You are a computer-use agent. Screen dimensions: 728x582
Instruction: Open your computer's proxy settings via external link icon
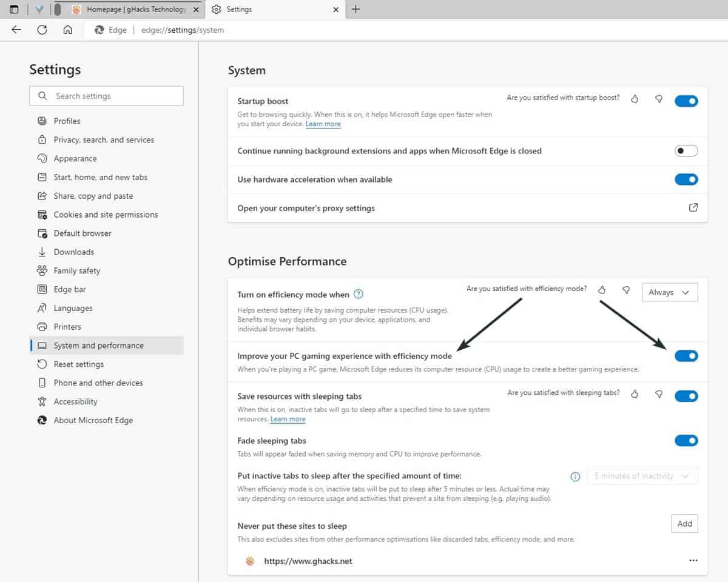[x=693, y=207]
